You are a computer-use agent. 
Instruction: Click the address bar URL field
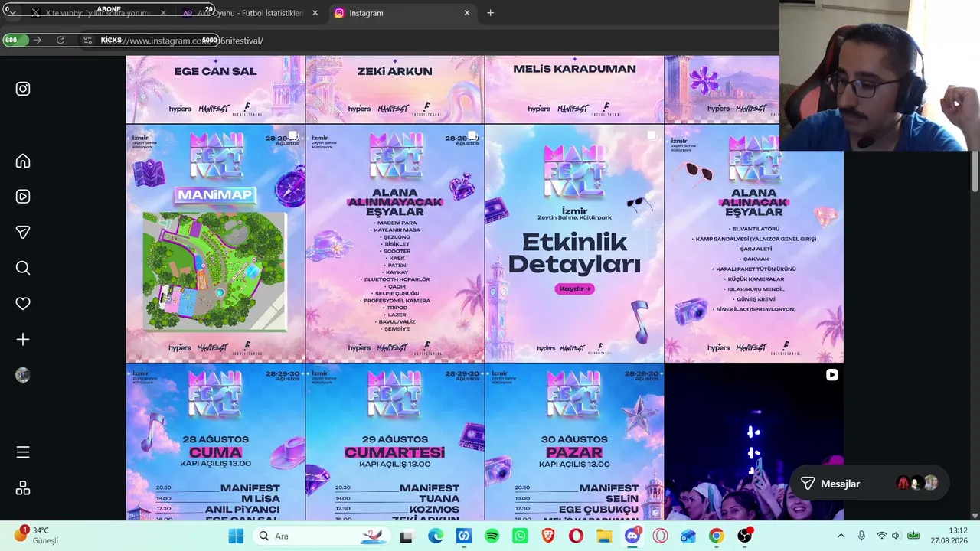(429, 41)
